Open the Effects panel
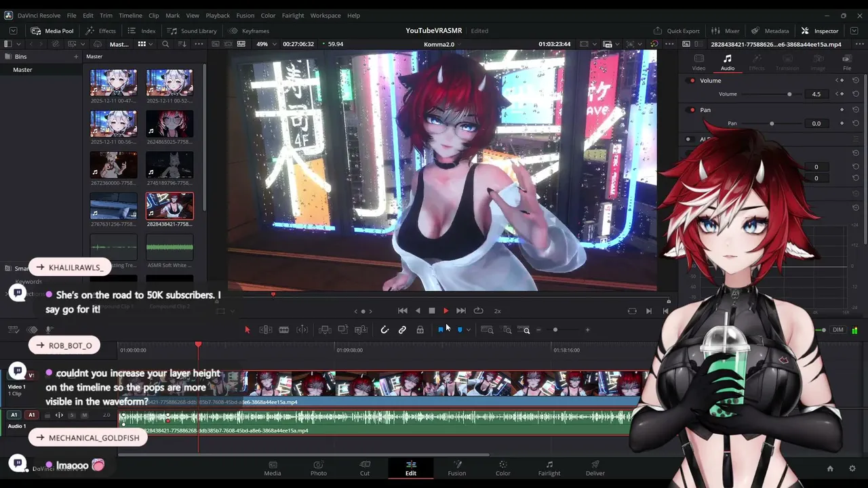The width and height of the screenshot is (868, 488). click(x=100, y=30)
